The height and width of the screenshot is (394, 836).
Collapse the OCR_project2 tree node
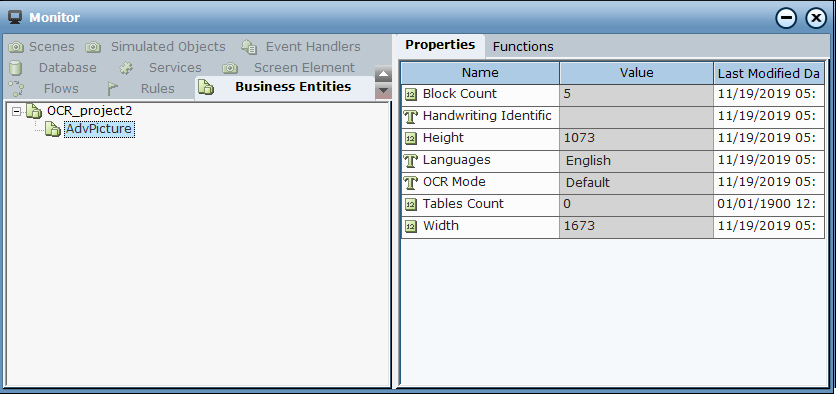click(x=17, y=111)
